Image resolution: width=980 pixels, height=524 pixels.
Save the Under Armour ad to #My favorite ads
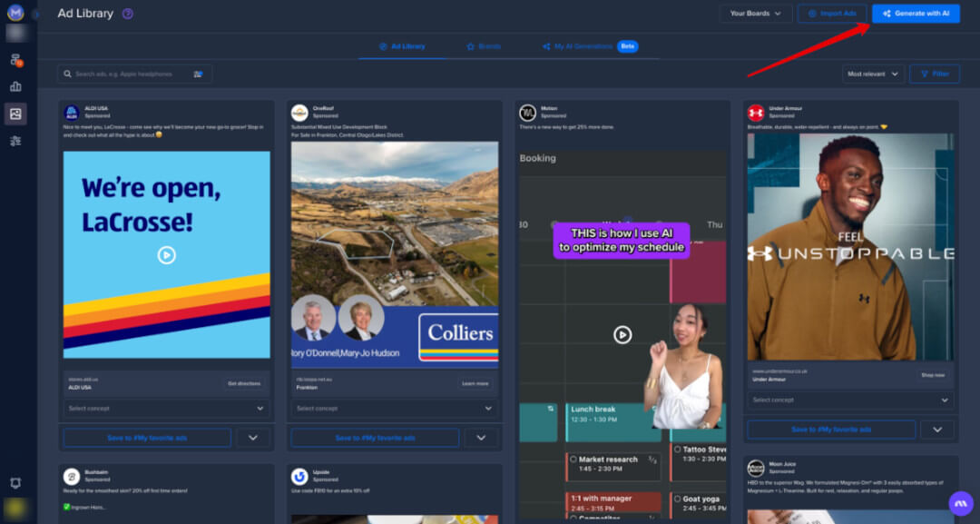[x=831, y=430]
